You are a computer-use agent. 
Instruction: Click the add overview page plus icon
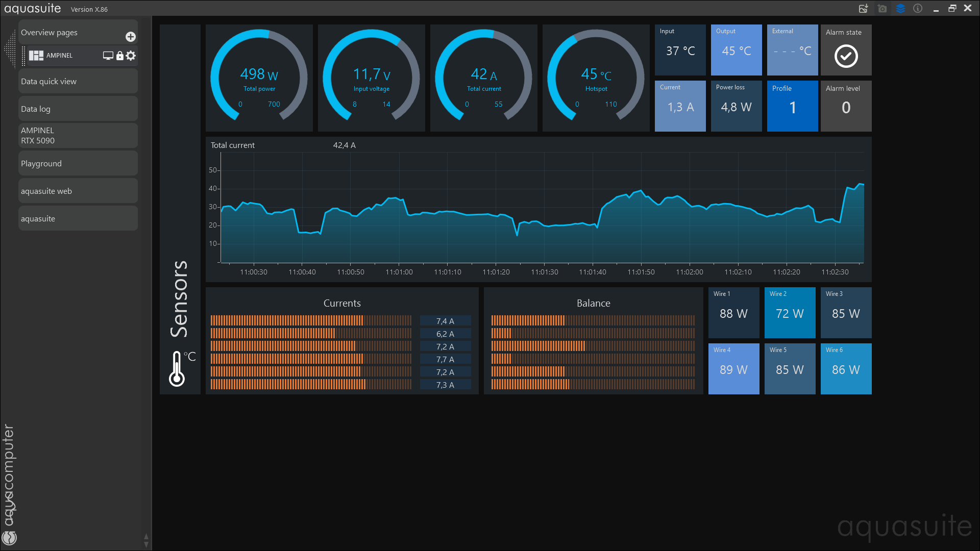tap(131, 37)
